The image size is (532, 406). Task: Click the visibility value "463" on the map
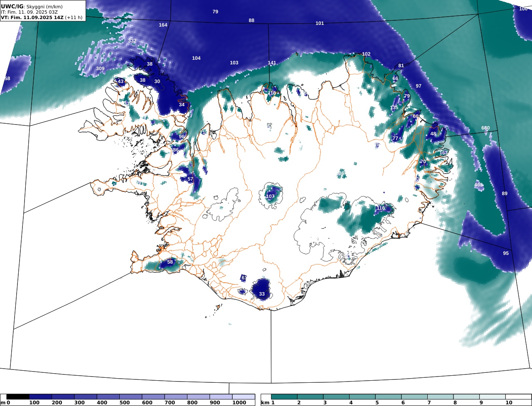(478, 185)
